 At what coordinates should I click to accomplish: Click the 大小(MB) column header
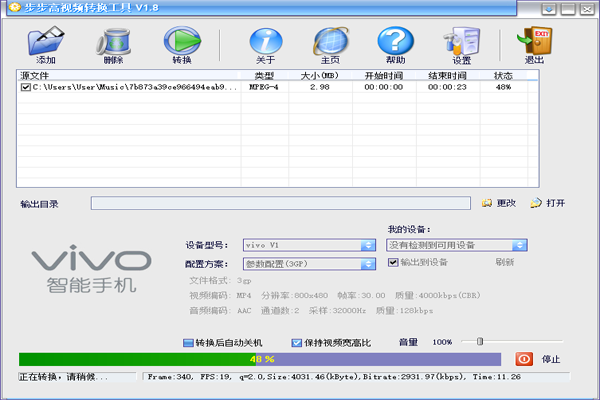pos(320,75)
